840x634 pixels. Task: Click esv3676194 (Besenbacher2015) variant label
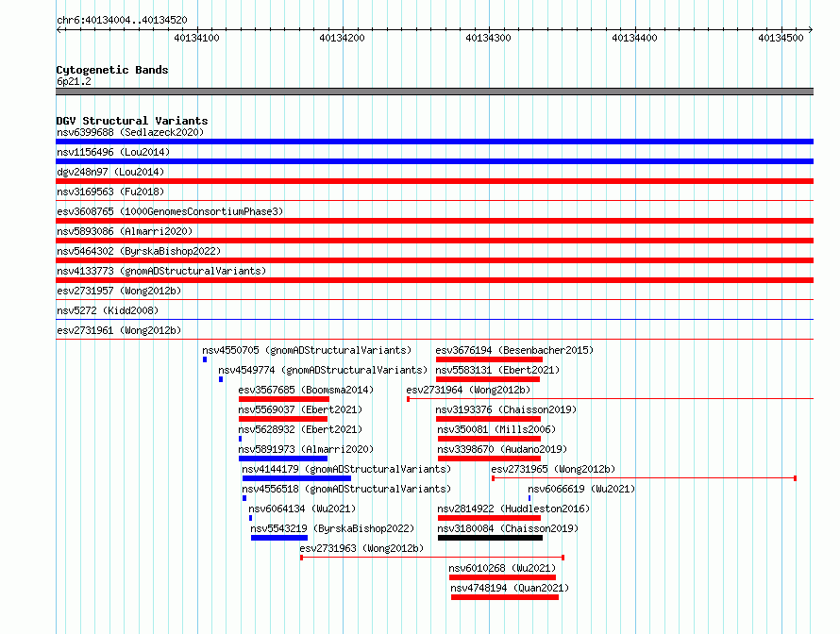(x=514, y=350)
